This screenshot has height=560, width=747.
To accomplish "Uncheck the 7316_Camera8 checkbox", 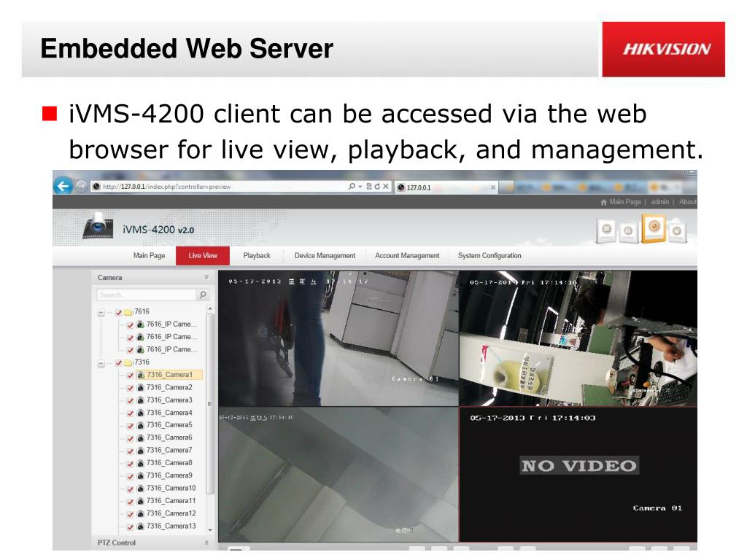I will point(130,464).
